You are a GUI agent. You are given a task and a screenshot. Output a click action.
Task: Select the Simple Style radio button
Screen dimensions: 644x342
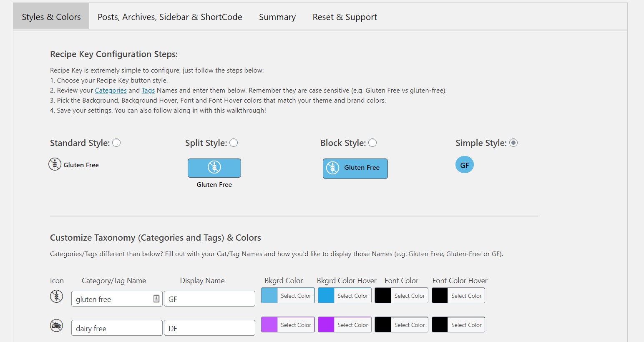[x=513, y=143]
